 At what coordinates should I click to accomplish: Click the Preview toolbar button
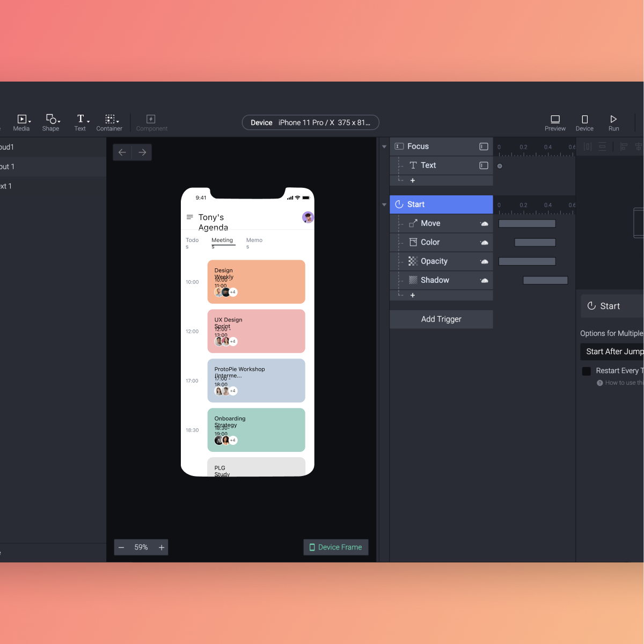pyautogui.click(x=555, y=122)
